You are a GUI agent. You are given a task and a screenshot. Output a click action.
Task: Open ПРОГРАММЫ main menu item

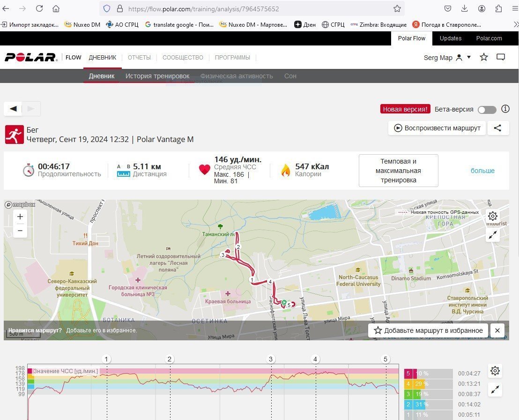[x=232, y=57]
